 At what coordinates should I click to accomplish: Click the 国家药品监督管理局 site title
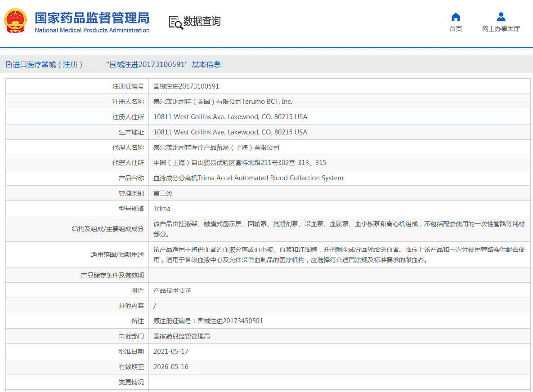(x=92, y=18)
